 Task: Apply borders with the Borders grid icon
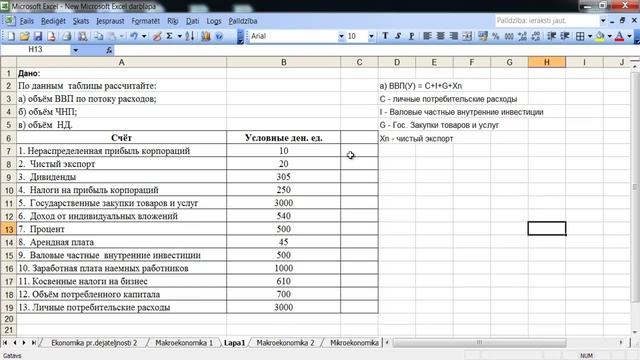580,36
